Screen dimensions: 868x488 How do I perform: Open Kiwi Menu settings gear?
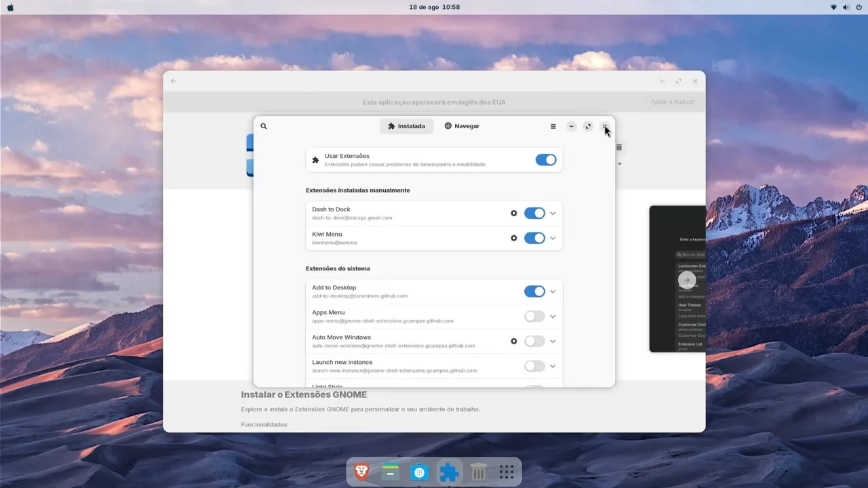point(514,239)
